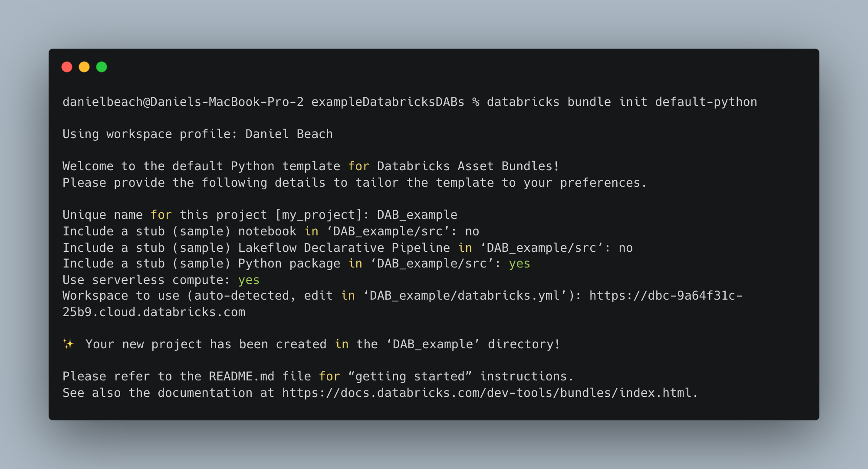Click the sparkle emoji before the success message

coord(69,344)
